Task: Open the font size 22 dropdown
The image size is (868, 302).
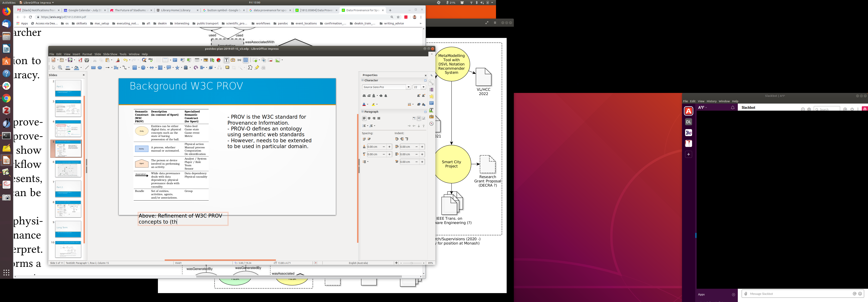Action: [x=424, y=87]
